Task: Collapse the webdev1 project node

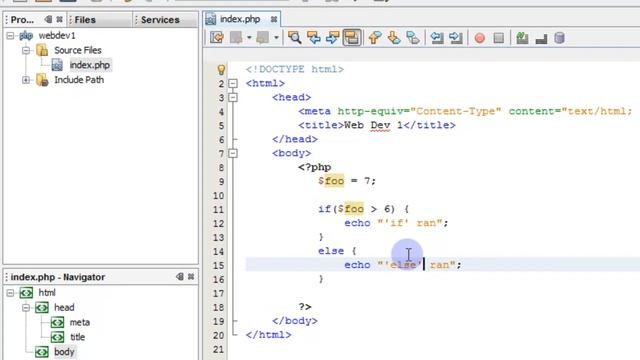Action: click(x=11, y=36)
